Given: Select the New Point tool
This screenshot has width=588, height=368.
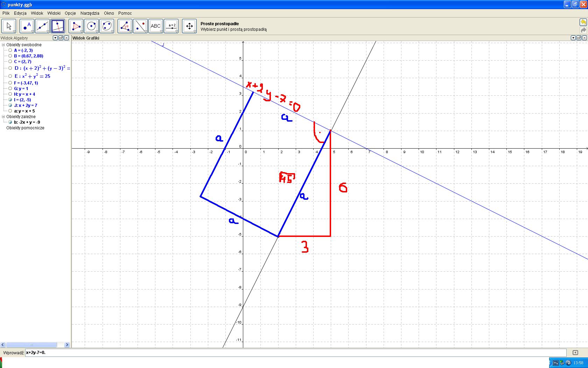Looking at the screenshot, I should pyautogui.click(x=27, y=26).
